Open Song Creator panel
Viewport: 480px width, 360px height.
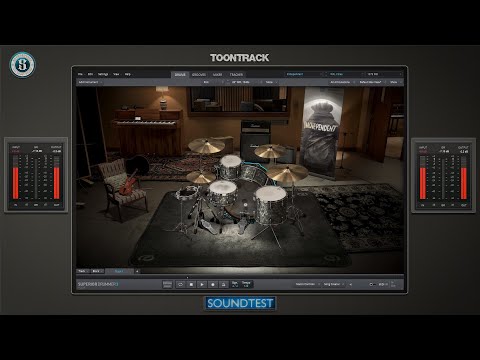click(334, 284)
